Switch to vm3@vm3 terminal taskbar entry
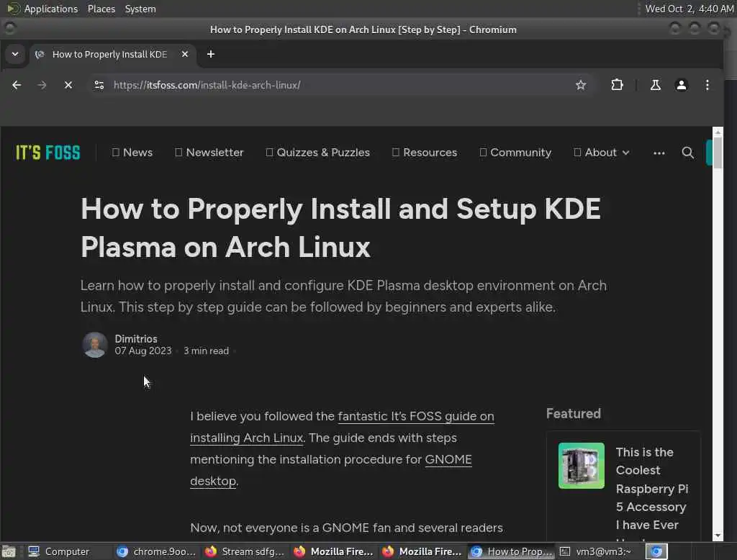737x560 pixels. pyautogui.click(x=597, y=551)
